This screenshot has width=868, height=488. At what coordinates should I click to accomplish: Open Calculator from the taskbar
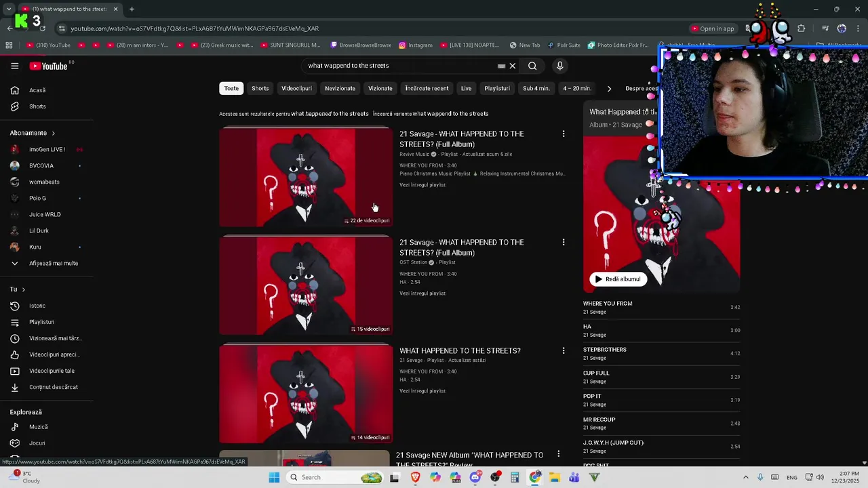click(x=515, y=477)
